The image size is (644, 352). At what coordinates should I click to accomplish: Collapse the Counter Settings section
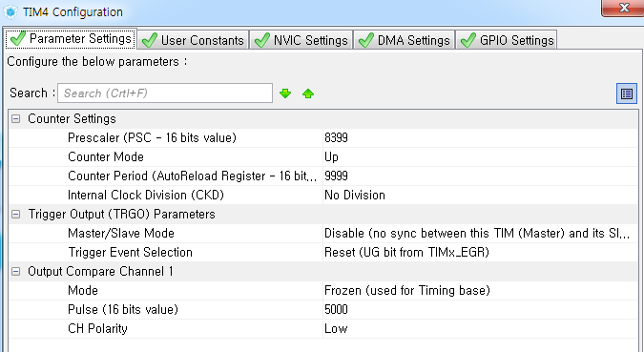(15, 119)
